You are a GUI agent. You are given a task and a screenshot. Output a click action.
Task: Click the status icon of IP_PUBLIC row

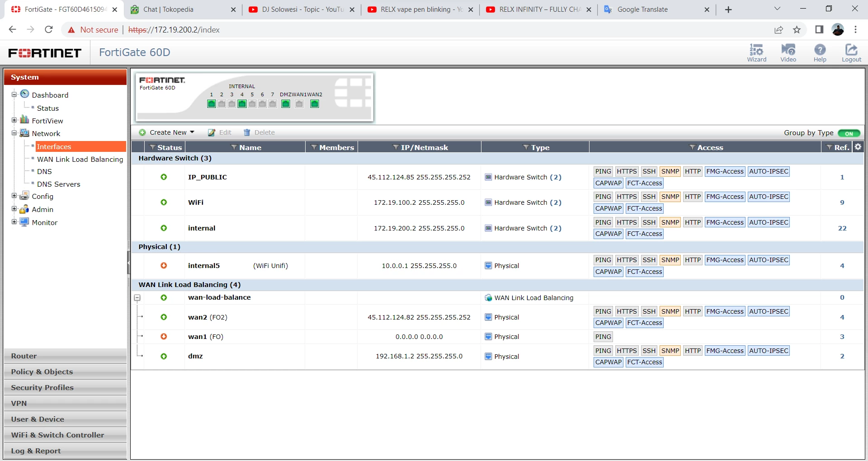point(164,177)
